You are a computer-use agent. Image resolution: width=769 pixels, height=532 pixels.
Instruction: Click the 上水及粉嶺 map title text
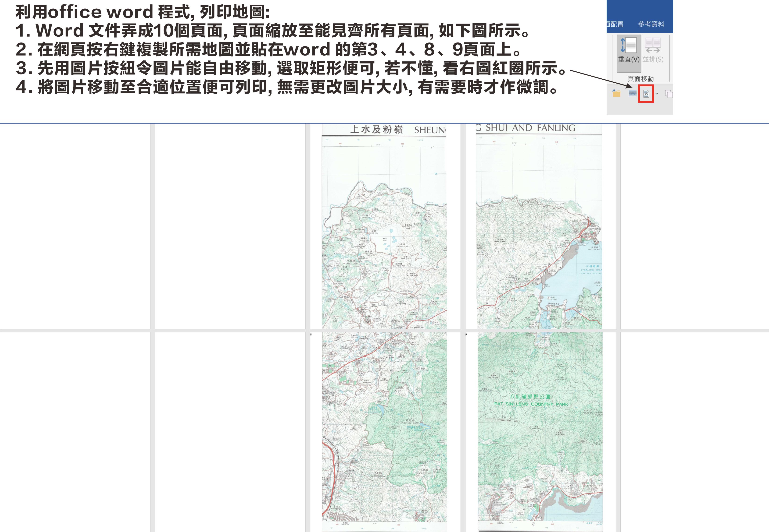376,129
